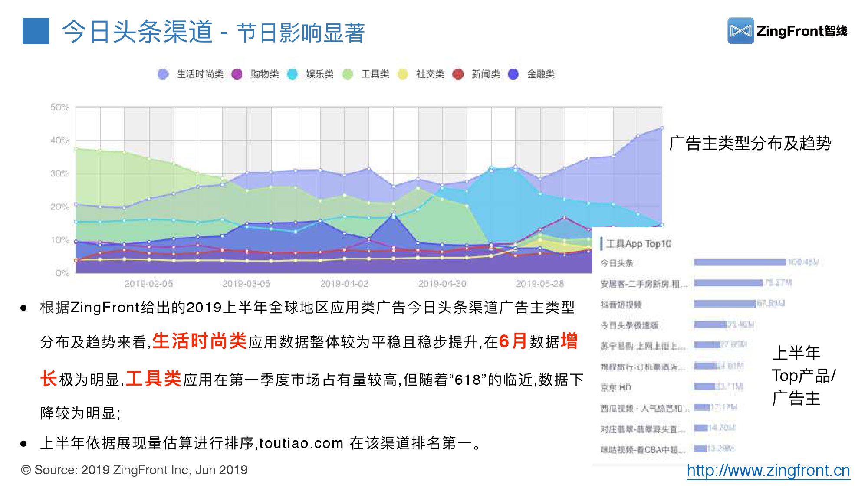The height and width of the screenshot is (488, 868).
Task: Click the 14.70M bar value
Action: click(722, 427)
